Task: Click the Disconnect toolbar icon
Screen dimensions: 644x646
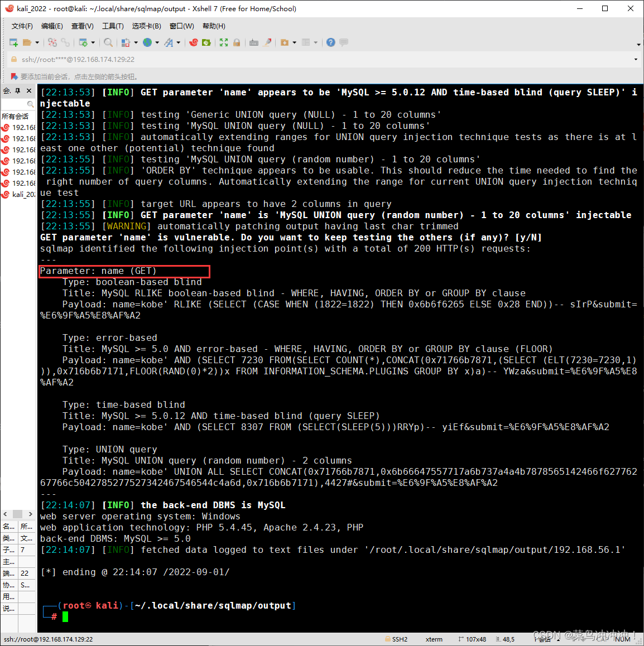Action: [52, 42]
